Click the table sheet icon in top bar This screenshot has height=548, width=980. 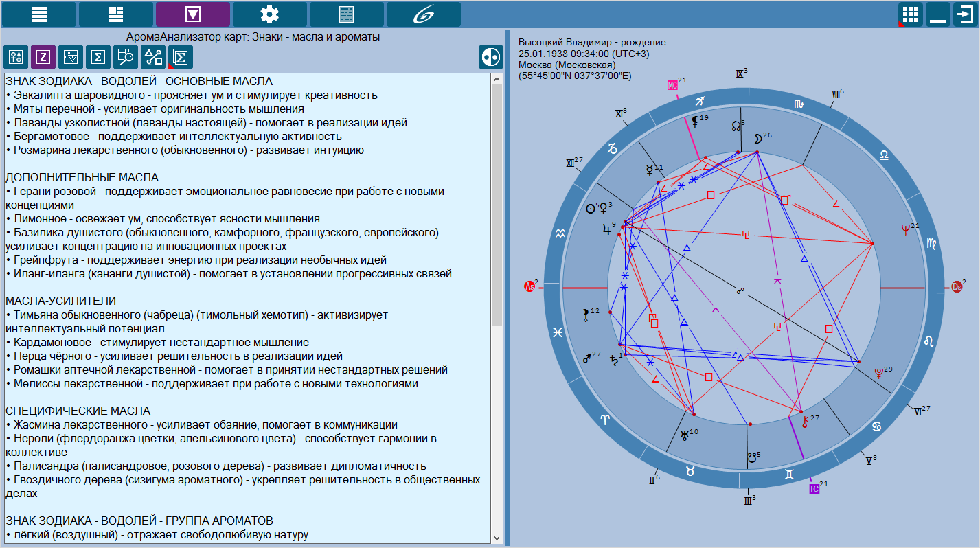click(347, 14)
